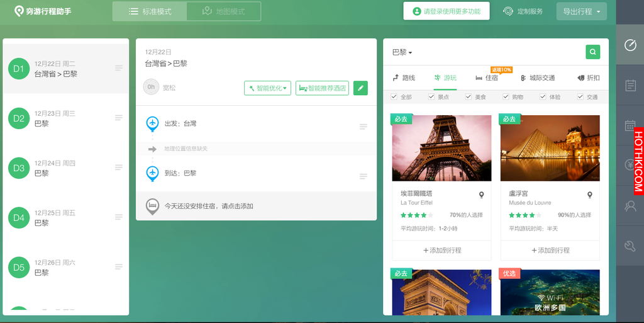The height and width of the screenshot is (323, 644).
Task: Click the 请登录使用更多功能 login button
Action: pyautogui.click(x=447, y=11)
